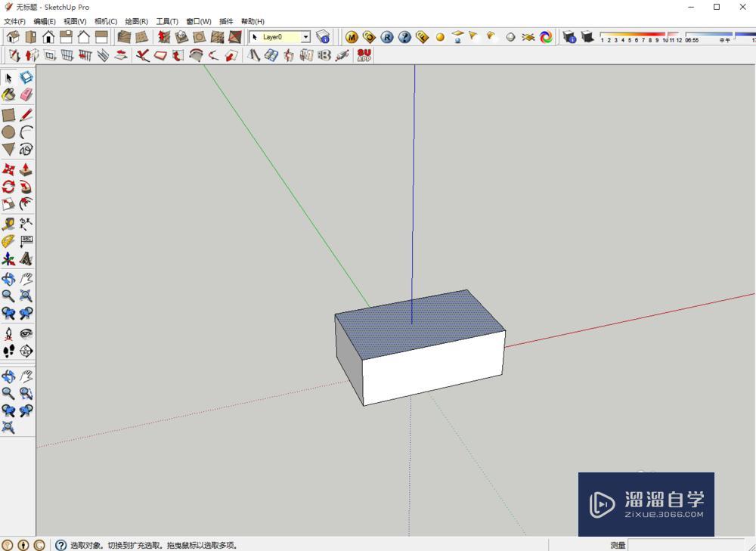Open the 编辑(E) menu
The width and height of the screenshot is (756, 551).
point(45,21)
